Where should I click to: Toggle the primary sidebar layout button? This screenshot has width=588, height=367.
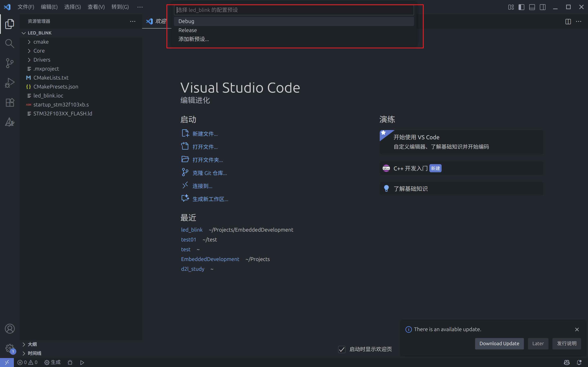click(521, 7)
